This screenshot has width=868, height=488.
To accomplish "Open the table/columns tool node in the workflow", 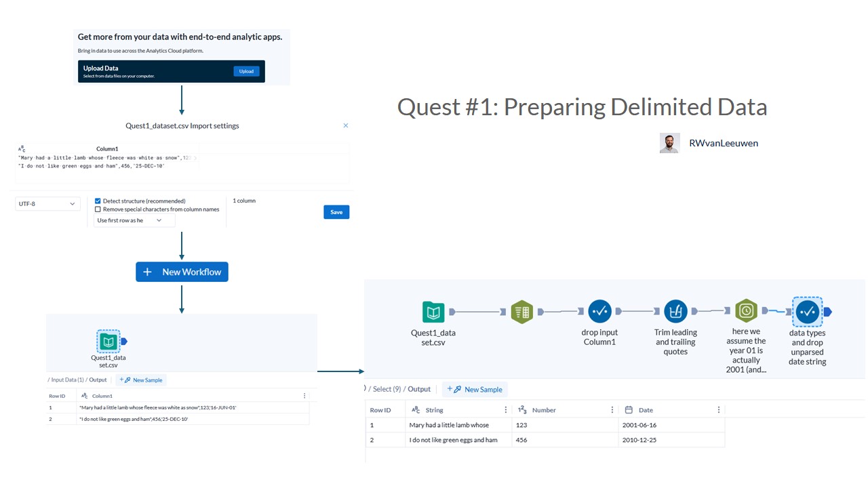I will click(x=522, y=311).
